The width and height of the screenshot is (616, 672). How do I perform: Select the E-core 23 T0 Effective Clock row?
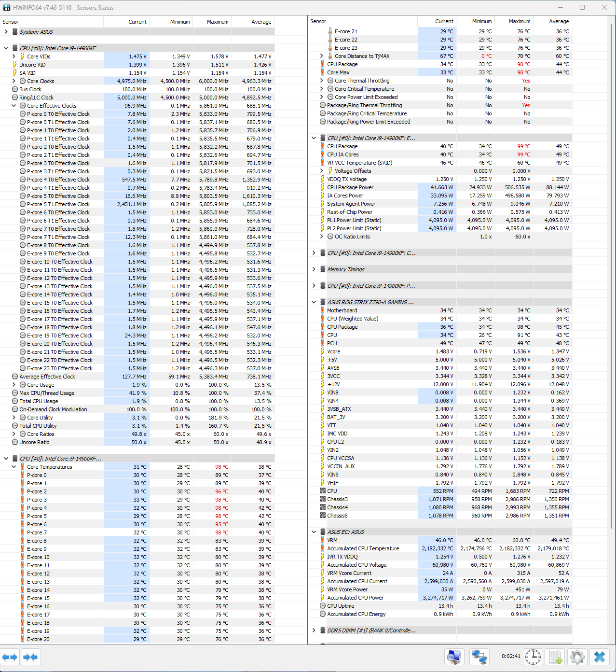pyautogui.click(x=137, y=368)
